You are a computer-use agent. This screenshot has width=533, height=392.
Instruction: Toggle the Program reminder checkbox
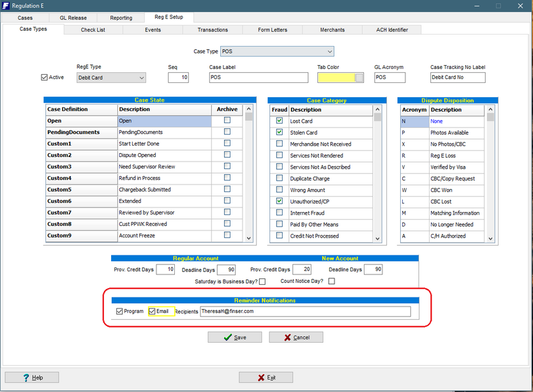pyautogui.click(x=119, y=312)
